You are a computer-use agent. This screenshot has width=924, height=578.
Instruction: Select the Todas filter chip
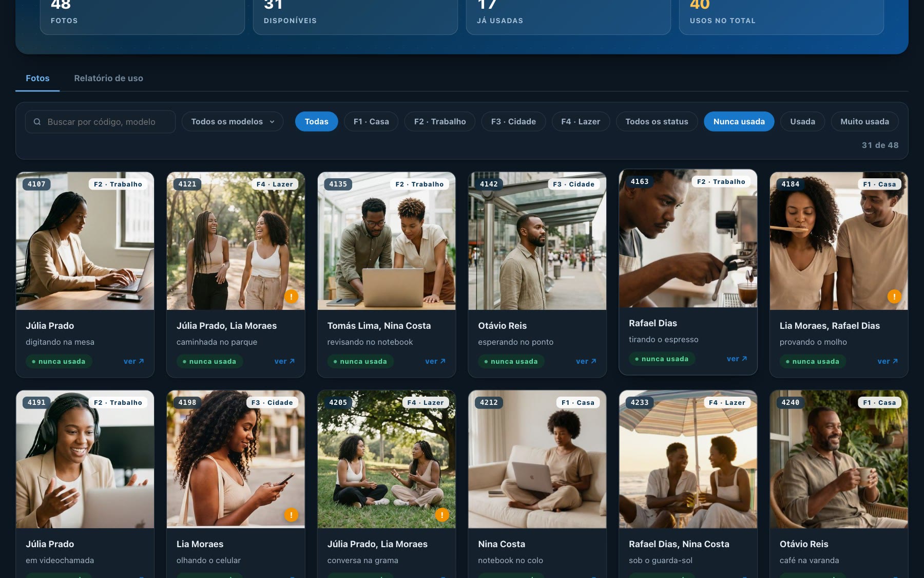[x=316, y=122]
